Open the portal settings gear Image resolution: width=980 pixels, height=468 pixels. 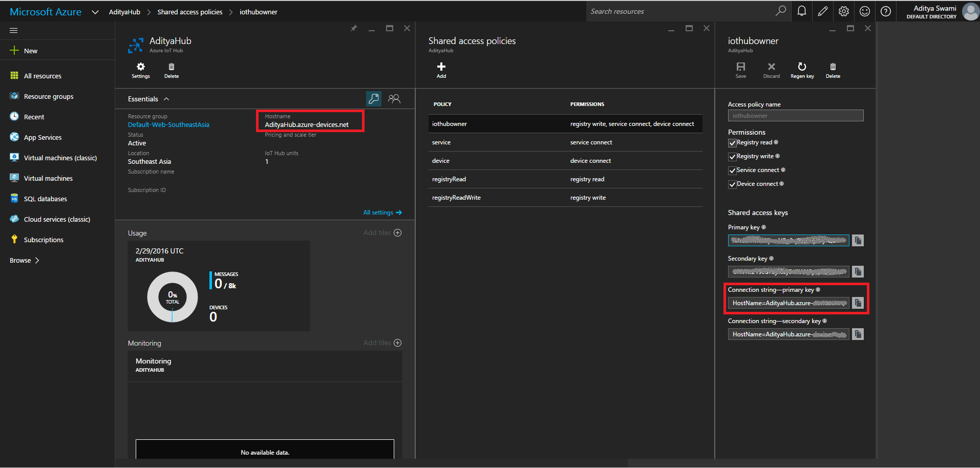(x=844, y=11)
